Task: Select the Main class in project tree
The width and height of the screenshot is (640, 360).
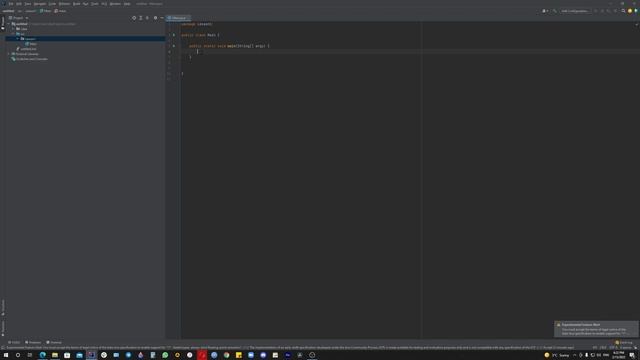Action: click(x=31, y=44)
